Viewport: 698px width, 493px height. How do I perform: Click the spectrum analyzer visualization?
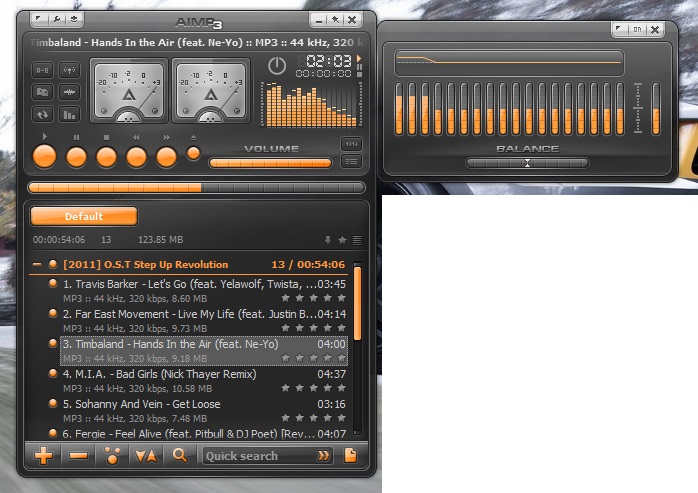(x=311, y=105)
